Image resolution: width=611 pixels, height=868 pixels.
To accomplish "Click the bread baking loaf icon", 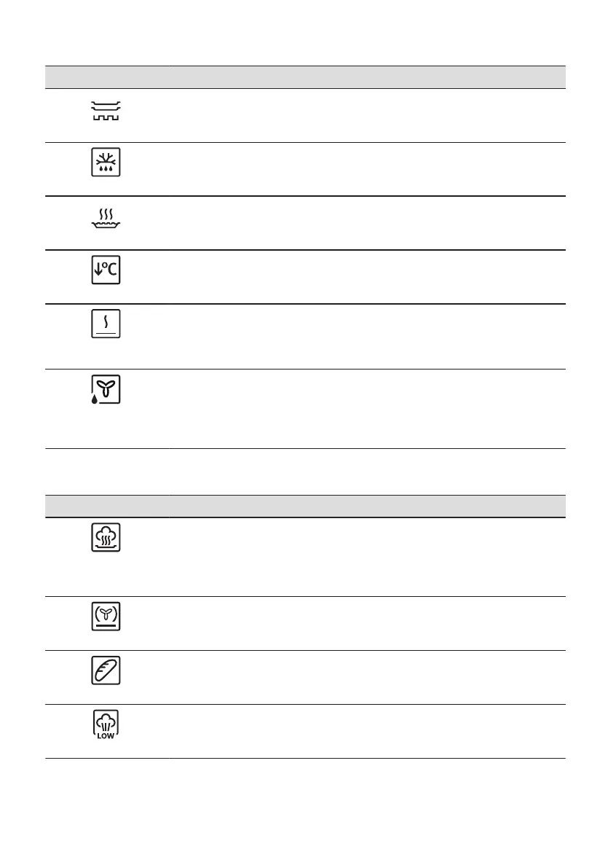I will [x=106, y=670].
